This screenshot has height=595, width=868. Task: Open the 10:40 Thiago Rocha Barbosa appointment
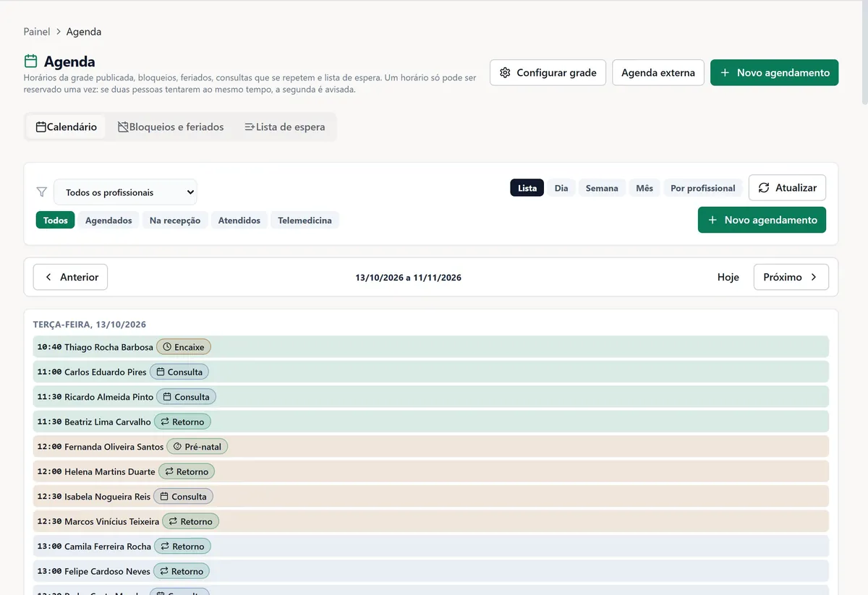coord(431,347)
